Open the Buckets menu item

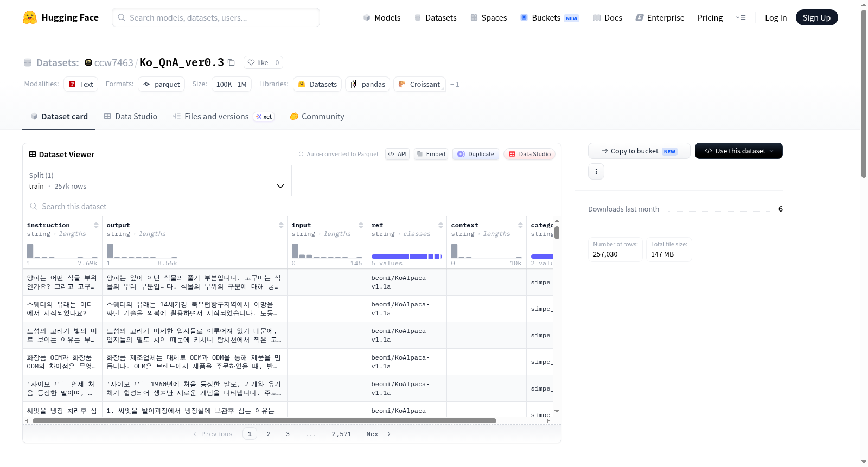tap(550, 17)
